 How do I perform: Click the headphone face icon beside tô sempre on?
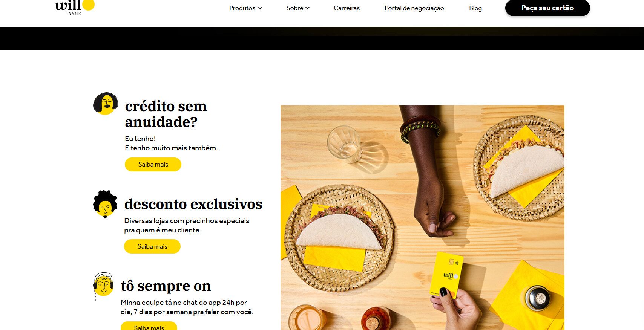pos(103,286)
